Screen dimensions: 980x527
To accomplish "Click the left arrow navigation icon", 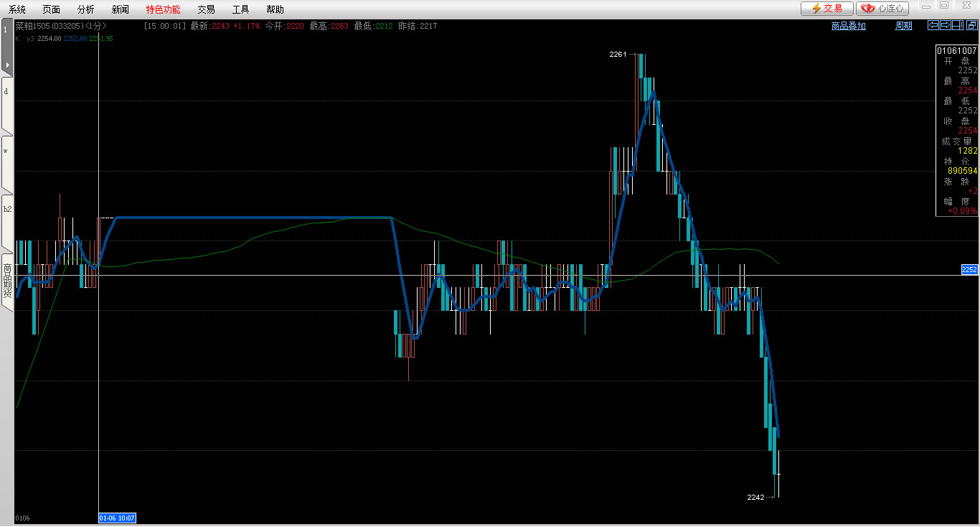I will tap(933, 25).
